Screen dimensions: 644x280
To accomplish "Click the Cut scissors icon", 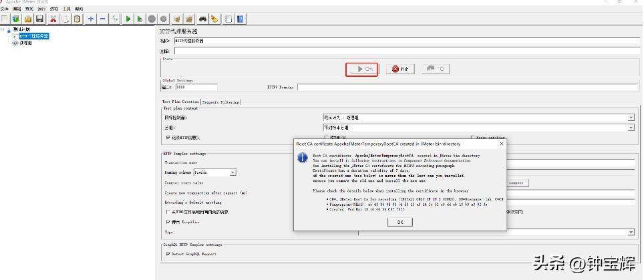I will [x=53, y=19].
